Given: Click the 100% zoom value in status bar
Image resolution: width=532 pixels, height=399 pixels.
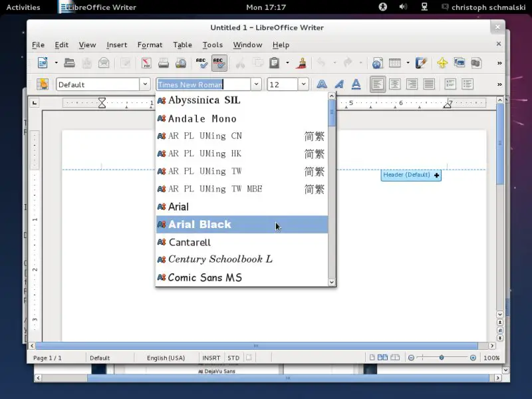Looking at the screenshot, I should coord(491,358).
